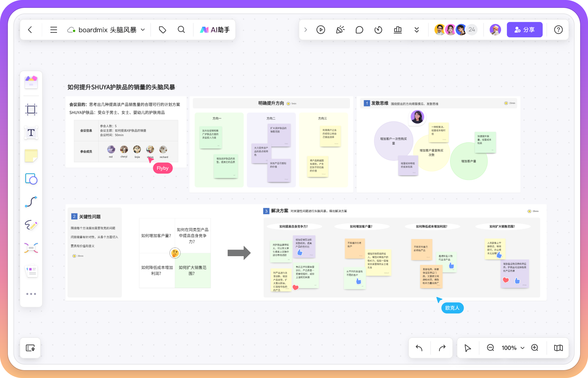Select the 如何降低成本增加利润? quadrant cell
The width and height of the screenshot is (588, 378).
coord(157,270)
